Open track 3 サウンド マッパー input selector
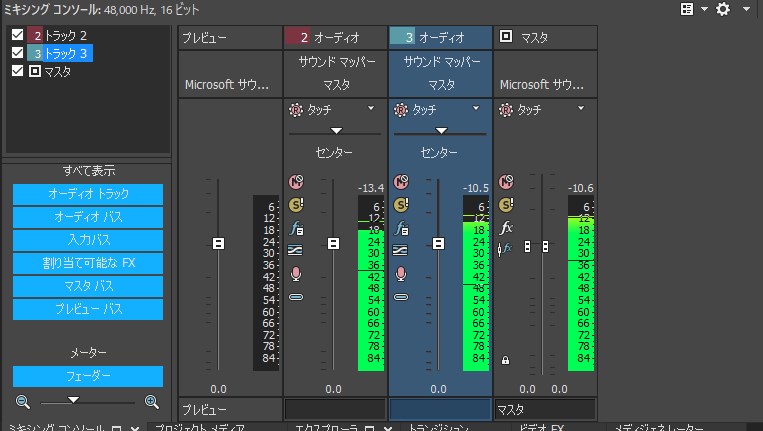Screen dimensions: 763x431 441,62
